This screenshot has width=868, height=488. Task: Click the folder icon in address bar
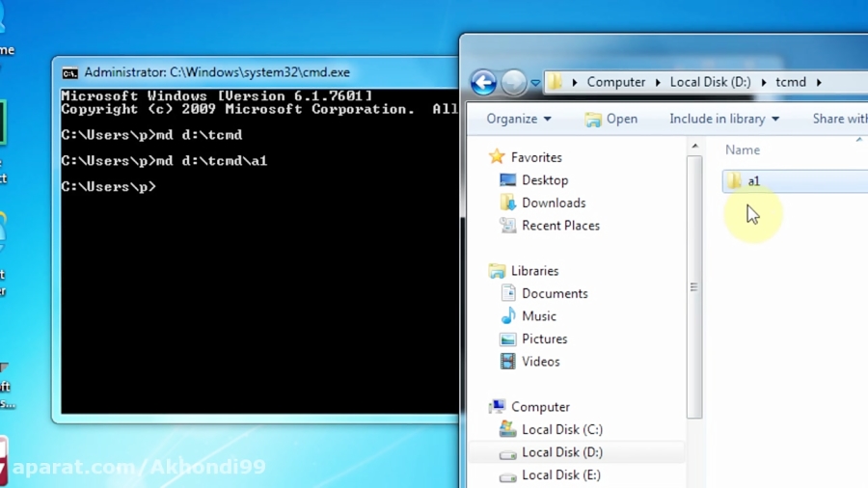555,82
